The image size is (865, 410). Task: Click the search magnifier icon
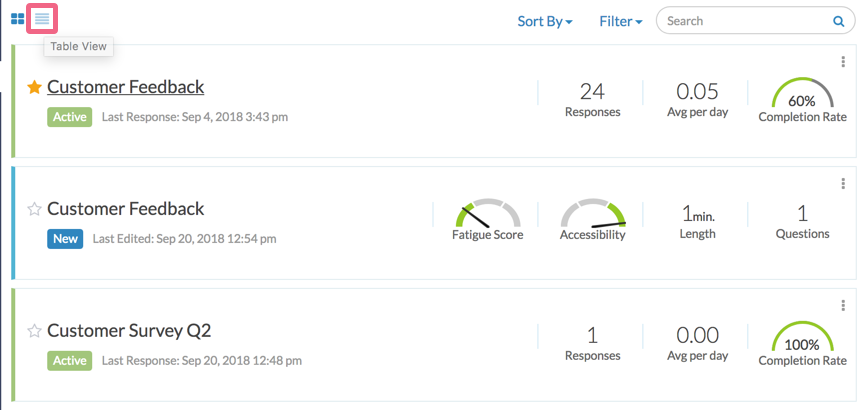[838, 20]
